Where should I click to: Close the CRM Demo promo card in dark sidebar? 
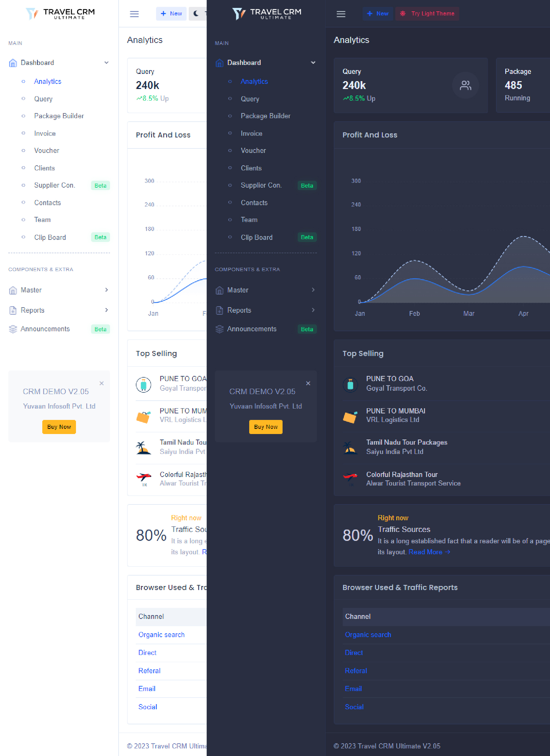pyautogui.click(x=308, y=383)
